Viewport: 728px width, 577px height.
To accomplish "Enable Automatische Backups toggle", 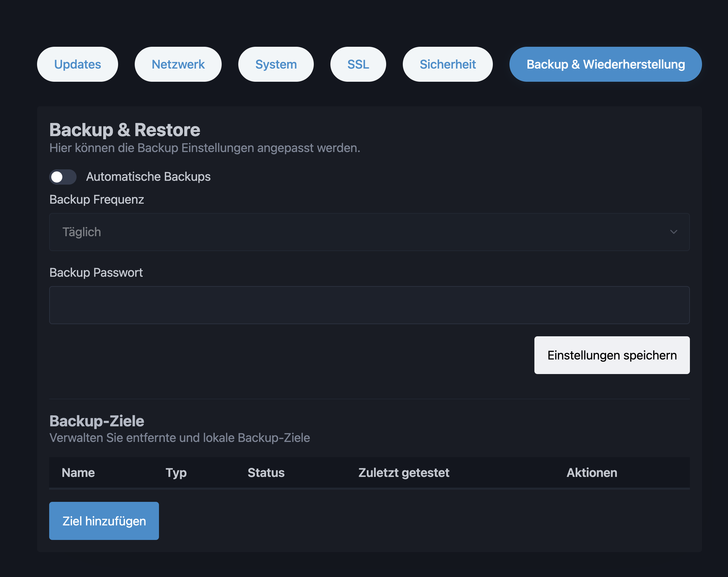I will pyautogui.click(x=62, y=177).
